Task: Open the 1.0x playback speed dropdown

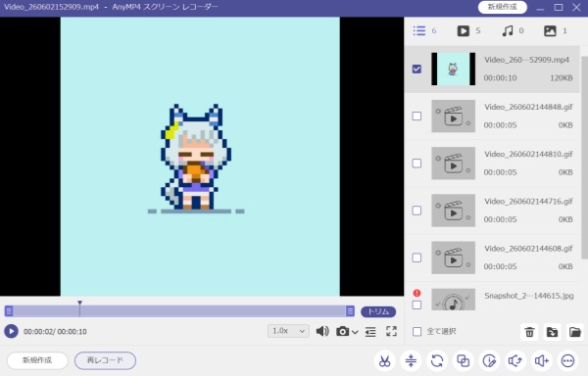Action: (288, 331)
